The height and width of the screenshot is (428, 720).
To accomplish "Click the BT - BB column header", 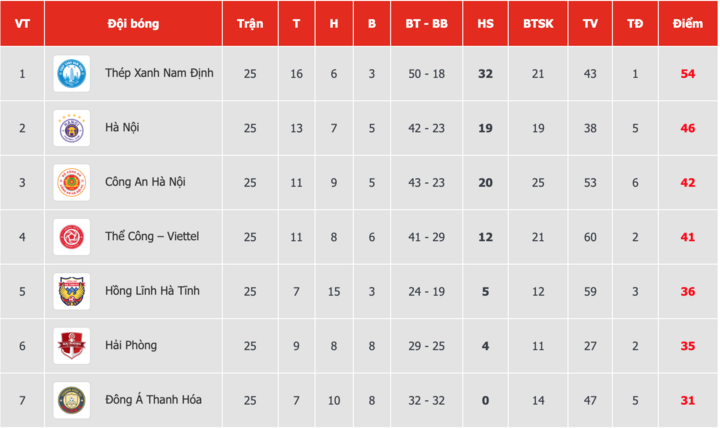I will (426, 23).
